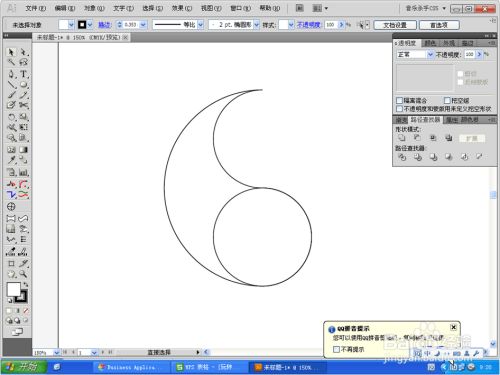
Task: Click the Windows 开始 start button
Action: 23,367
